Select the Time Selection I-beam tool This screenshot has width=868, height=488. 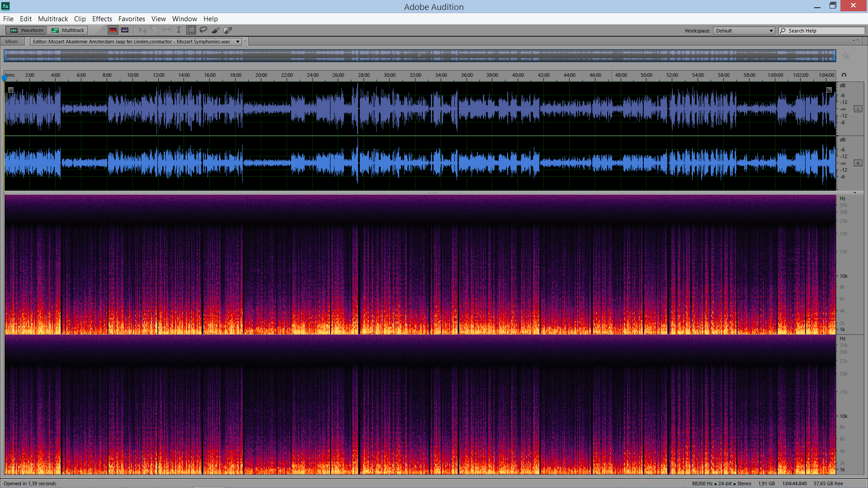(x=179, y=30)
